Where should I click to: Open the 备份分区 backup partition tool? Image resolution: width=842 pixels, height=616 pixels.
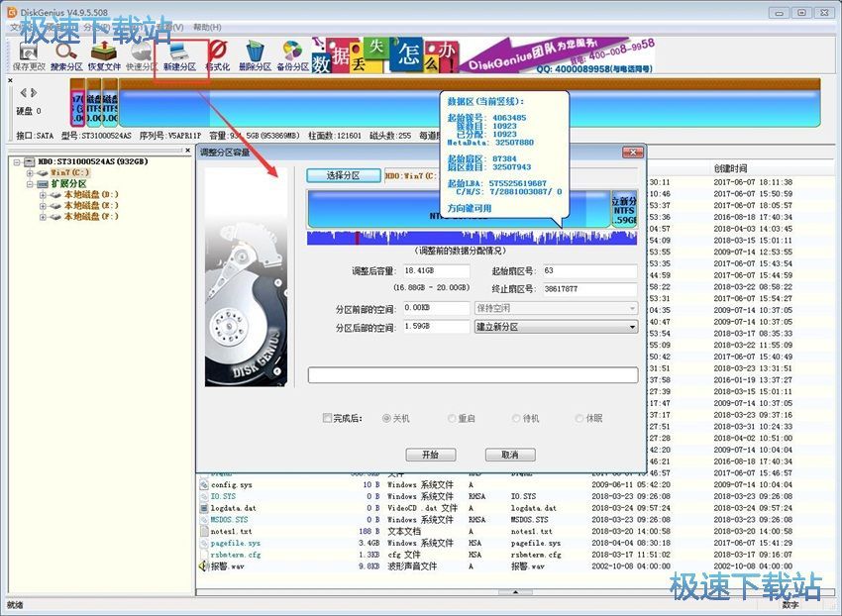click(292, 55)
